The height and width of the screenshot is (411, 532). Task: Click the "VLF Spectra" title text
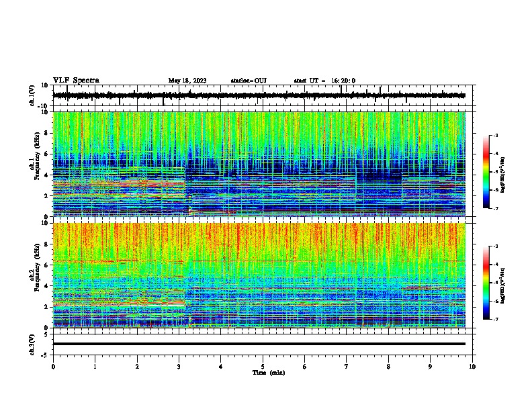76,81
